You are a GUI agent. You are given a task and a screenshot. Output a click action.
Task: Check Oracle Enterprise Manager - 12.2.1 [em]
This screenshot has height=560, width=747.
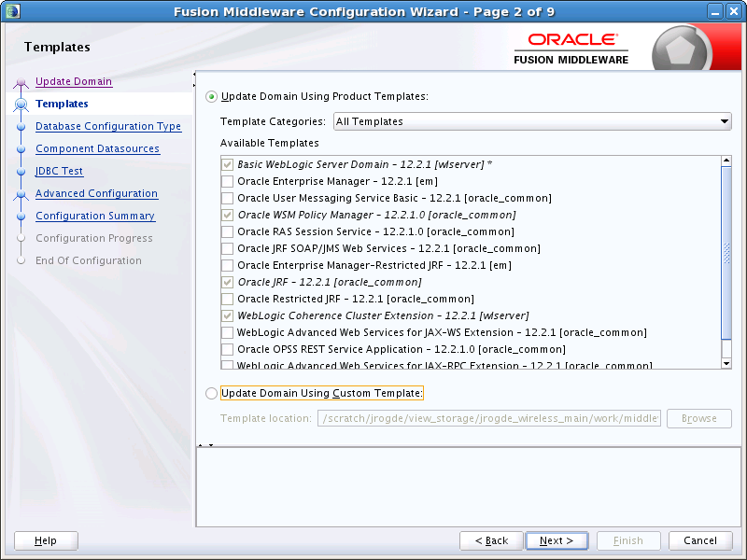click(227, 181)
